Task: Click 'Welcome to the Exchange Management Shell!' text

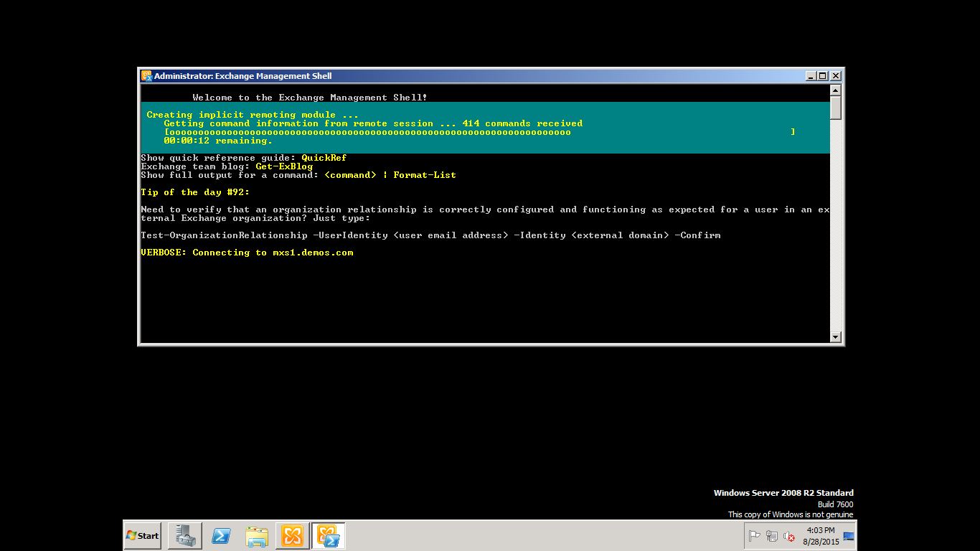Action: coord(310,98)
